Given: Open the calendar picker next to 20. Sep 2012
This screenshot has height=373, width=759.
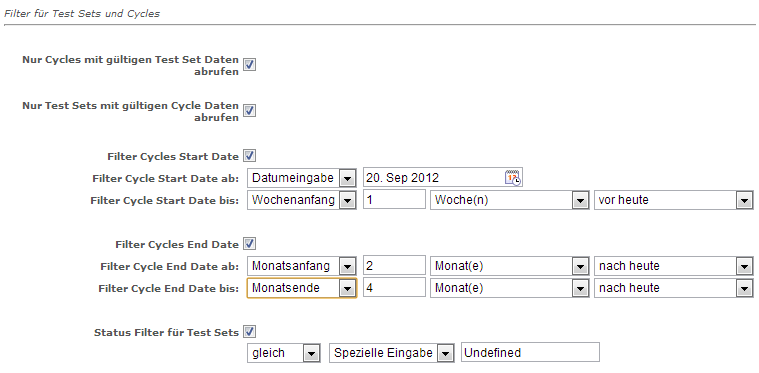Looking at the screenshot, I should pos(513,178).
